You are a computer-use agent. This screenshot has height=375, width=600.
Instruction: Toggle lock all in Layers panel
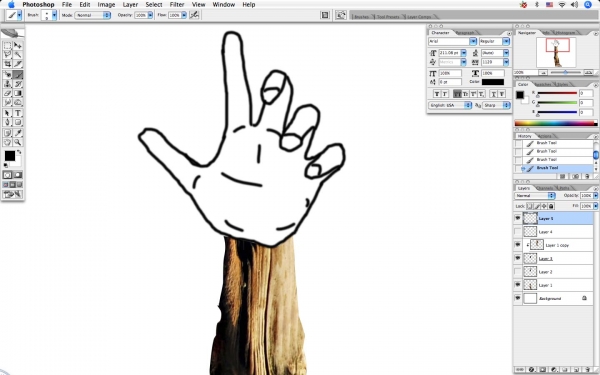tap(551, 206)
